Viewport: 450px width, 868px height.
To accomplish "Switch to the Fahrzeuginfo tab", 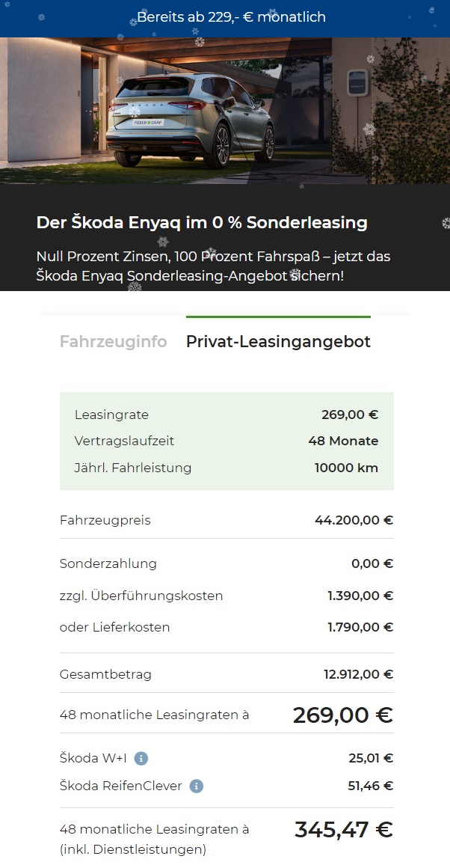I will point(113,341).
